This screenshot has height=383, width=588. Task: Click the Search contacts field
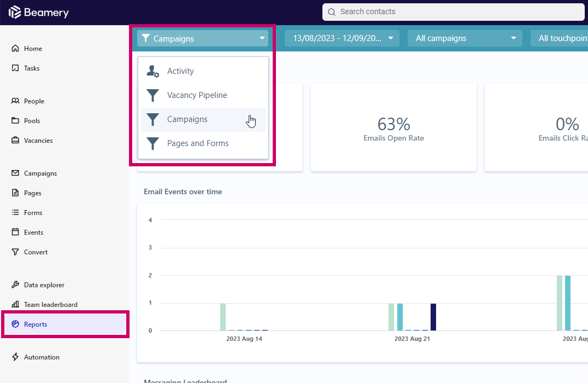coord(454,11)
